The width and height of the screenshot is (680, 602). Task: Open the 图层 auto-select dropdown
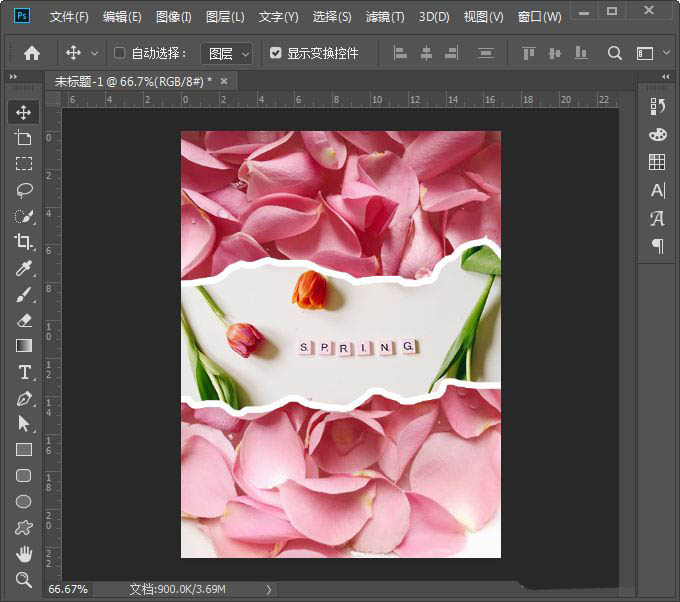(226, 54)
